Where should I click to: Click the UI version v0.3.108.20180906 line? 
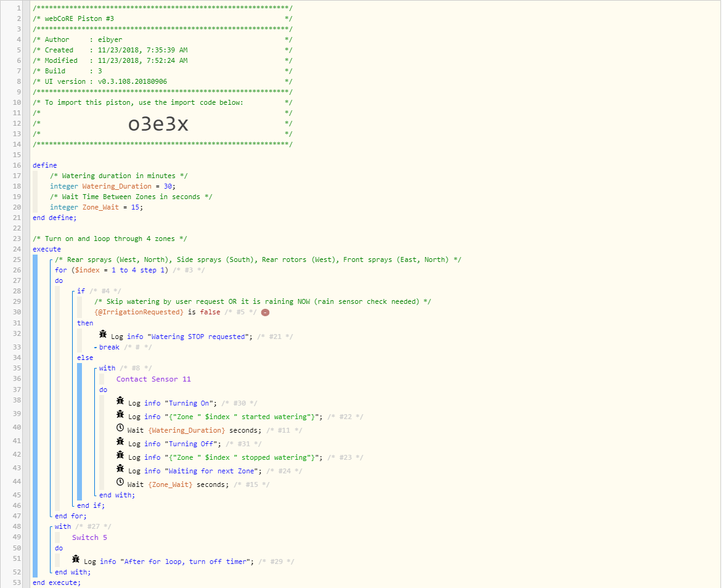(163, 81)
